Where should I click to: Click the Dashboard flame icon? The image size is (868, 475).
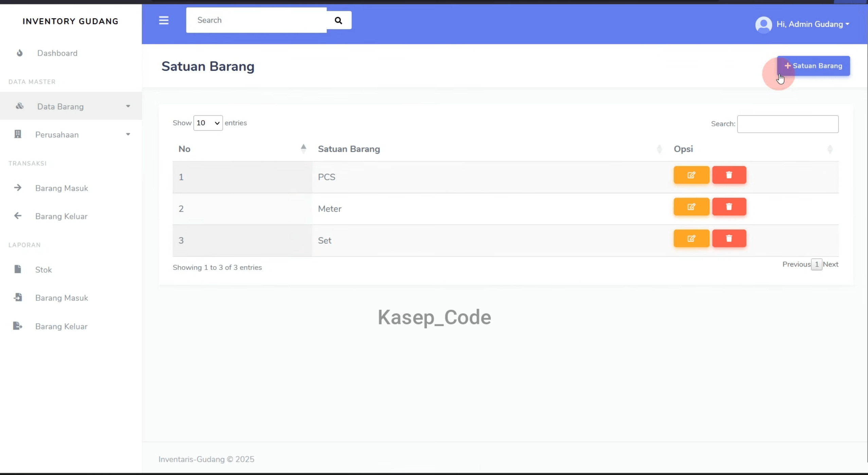click(20, 53)
